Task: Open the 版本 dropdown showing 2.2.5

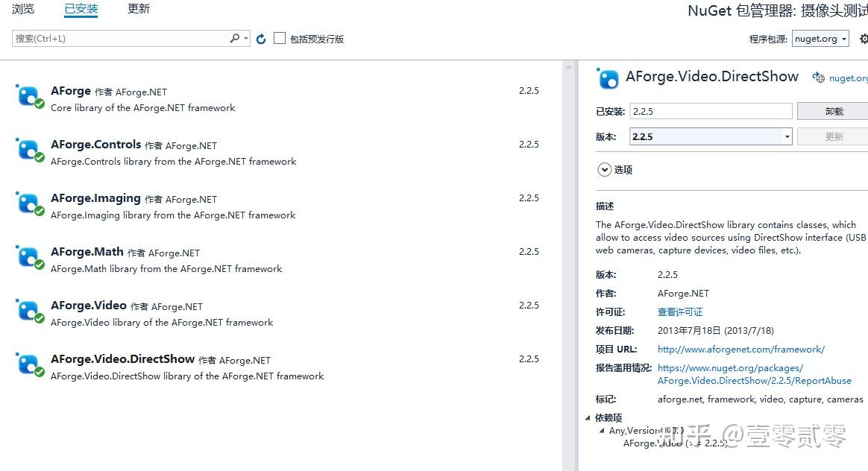Action: 787,136
